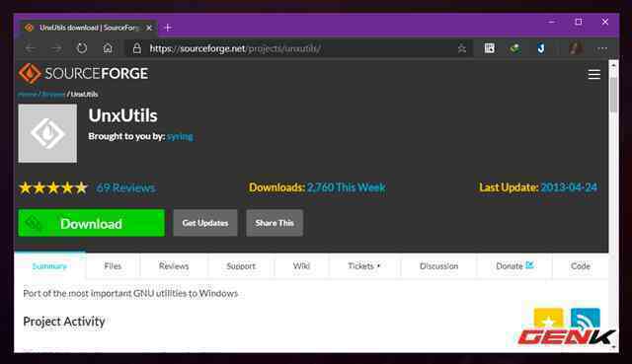Open the project author link
632x364 pixels.
click(x=180, y=136)
